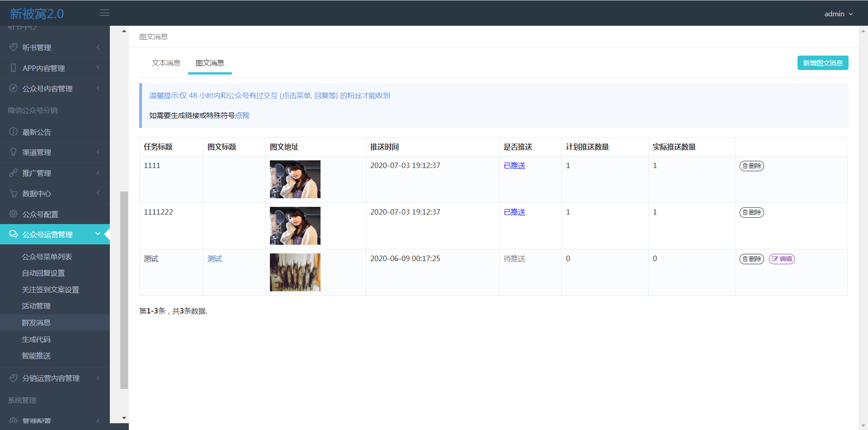
Task: Click the 第1-3条 pagination summary text
Action: pyautogui.click(x=173, y=311)
